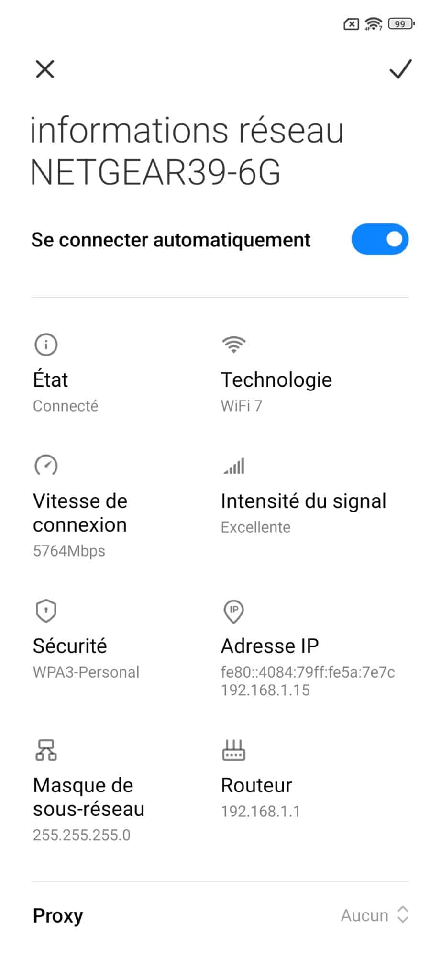This screenshot has height=980, width=441.
Task: Tap the Technologie WiFi icon
Action: click(233, 345)
